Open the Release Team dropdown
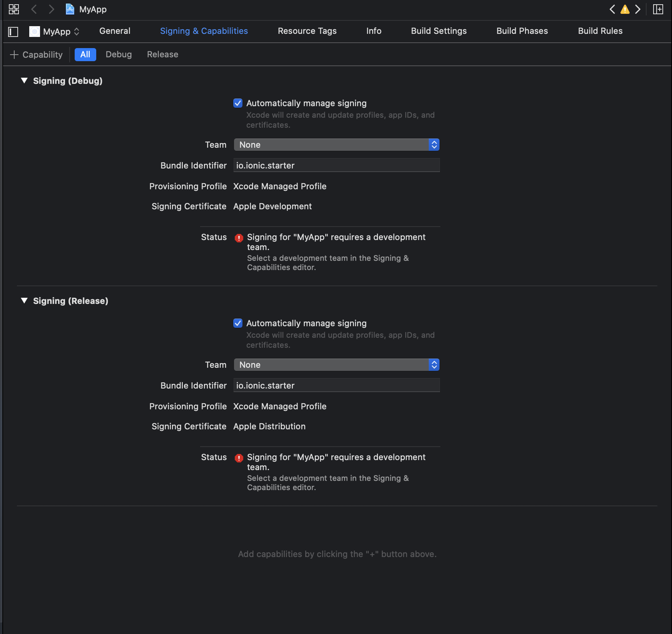This screenshot has height=634, width=672. click(336, 365)
